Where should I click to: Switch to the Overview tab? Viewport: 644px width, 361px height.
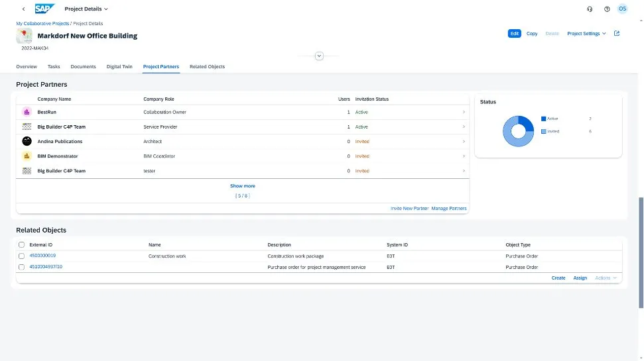27,66
